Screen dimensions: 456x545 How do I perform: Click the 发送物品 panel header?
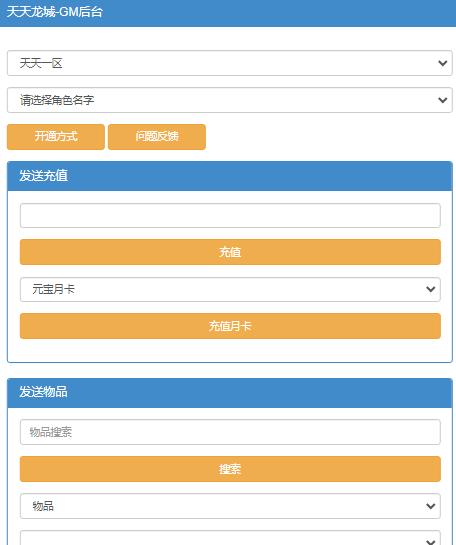click(x=230, y=392)
